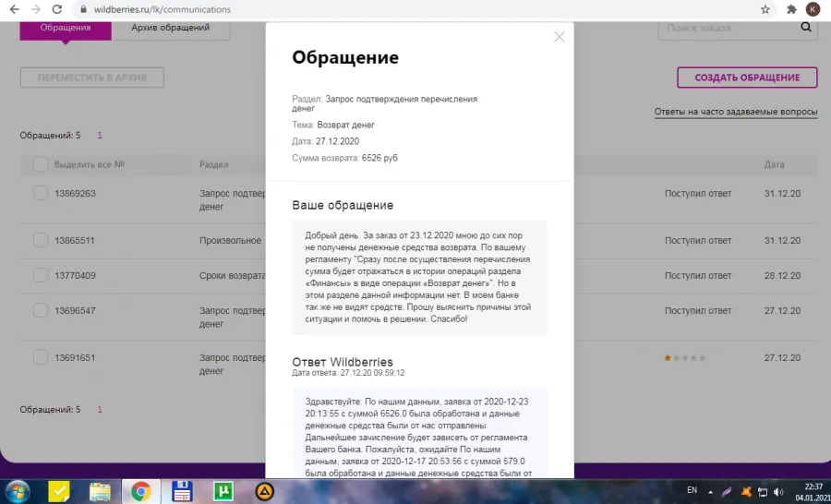Click the Произвольное section cell
This screenshot has width=831, height=504.
(x=231, y=240)
